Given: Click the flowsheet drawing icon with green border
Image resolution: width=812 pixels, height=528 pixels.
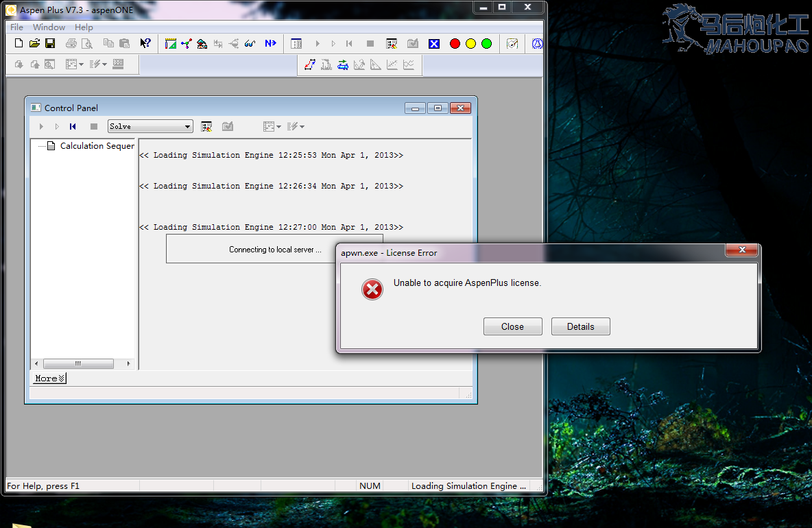Looking at the screenshot, I should click(170, 43).
